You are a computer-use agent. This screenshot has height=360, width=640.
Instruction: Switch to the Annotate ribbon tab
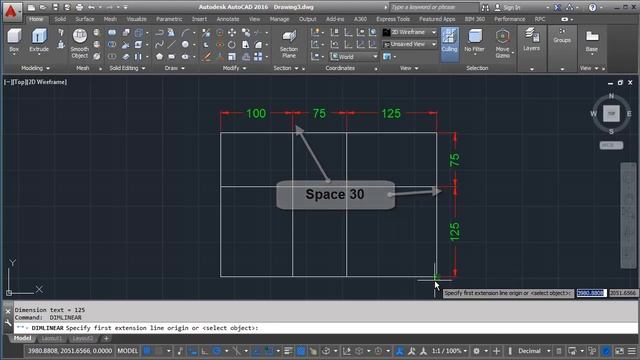(x=228, y=19)
